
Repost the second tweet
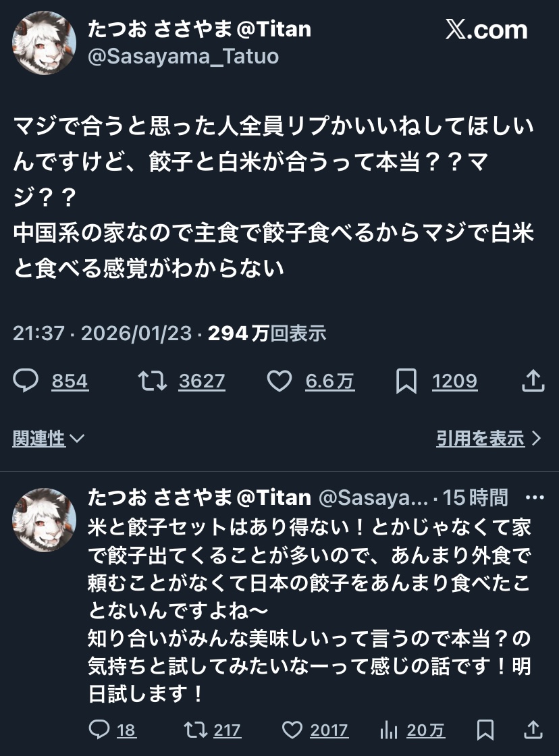click(194, 730)
